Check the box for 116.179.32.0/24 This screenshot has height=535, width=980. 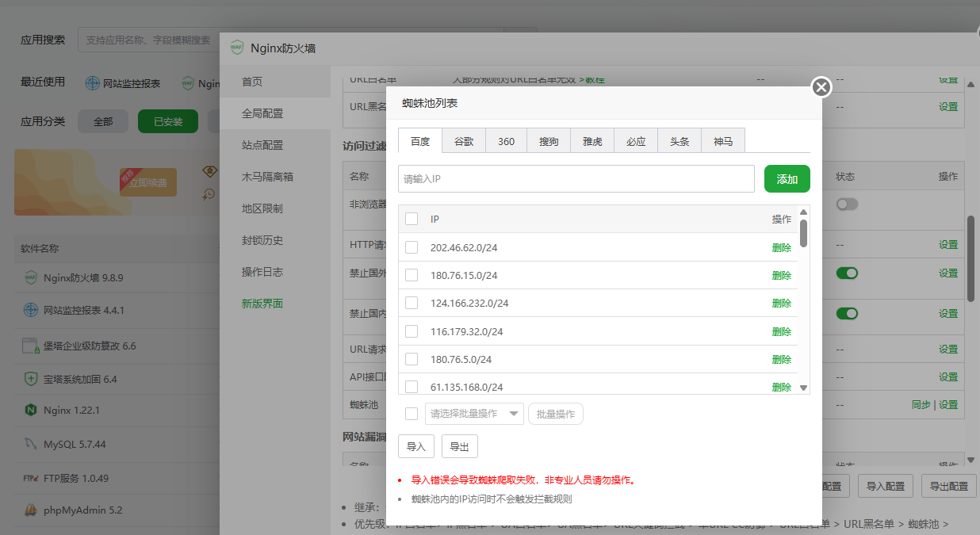tap(412, 331)
